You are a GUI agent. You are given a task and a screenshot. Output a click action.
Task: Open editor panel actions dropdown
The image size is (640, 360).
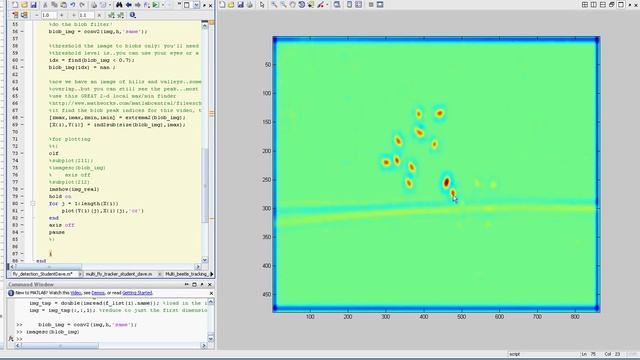[x=196, y=5]
